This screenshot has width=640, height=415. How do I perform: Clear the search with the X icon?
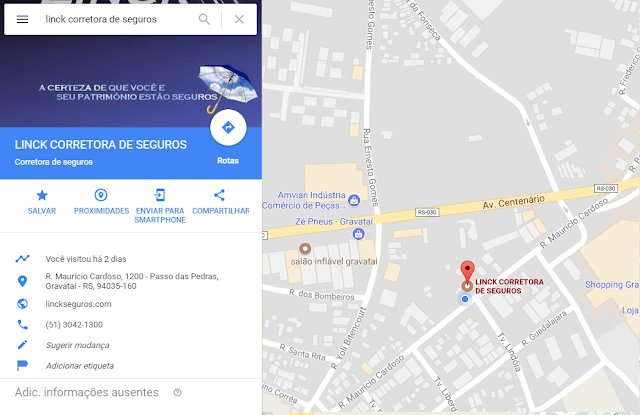[239, 19]
